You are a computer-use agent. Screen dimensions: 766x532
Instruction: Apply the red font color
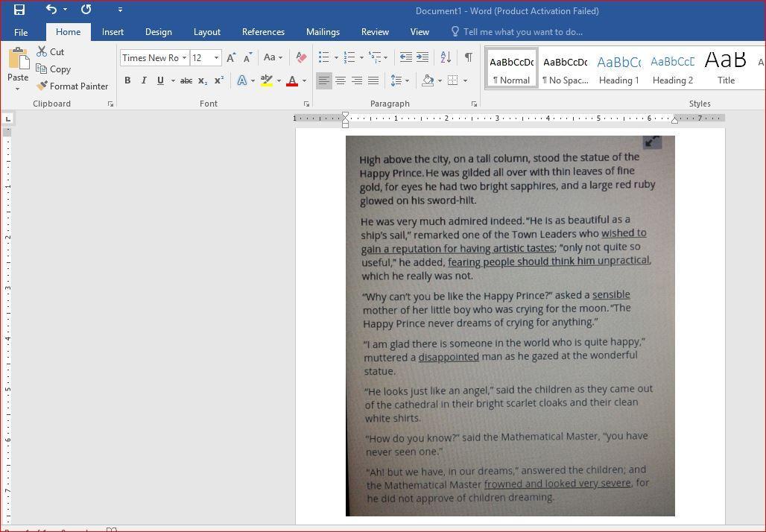point(292,80)
